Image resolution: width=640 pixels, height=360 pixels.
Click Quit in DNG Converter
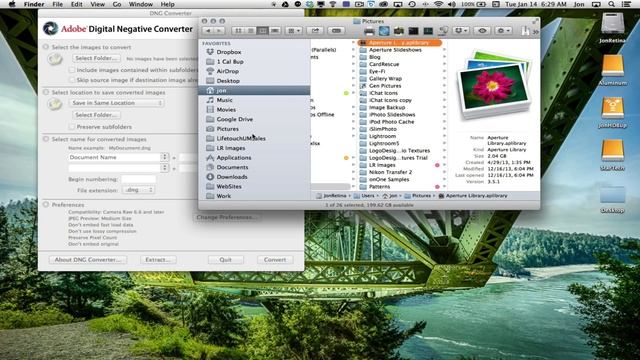[226, 260]
